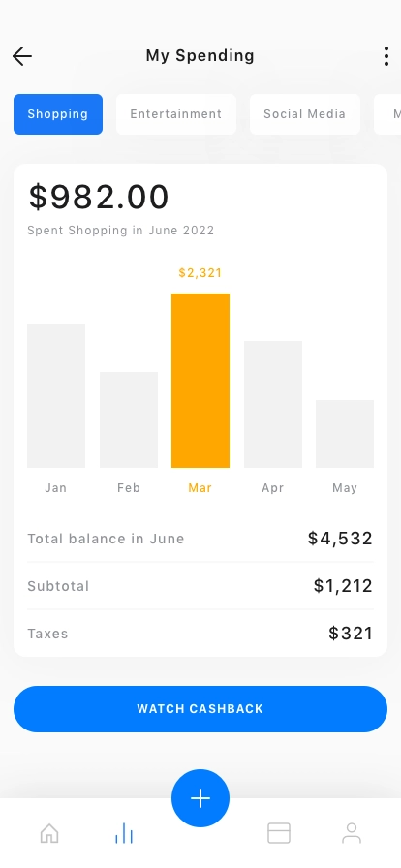Go back using the arrow icon
This screenshot has width=401, height=868.
pyautogui.click(x=22, y=56)
